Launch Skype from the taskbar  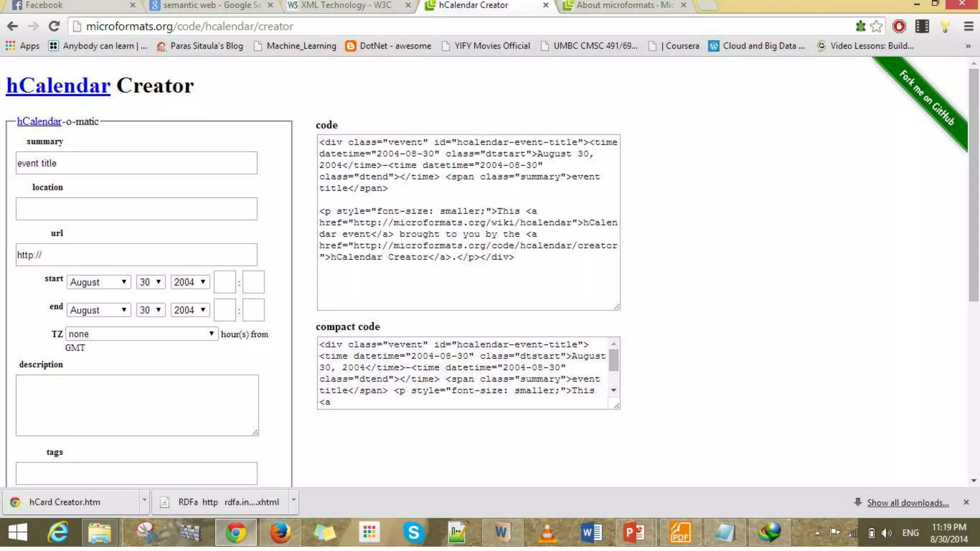point(413,532)
